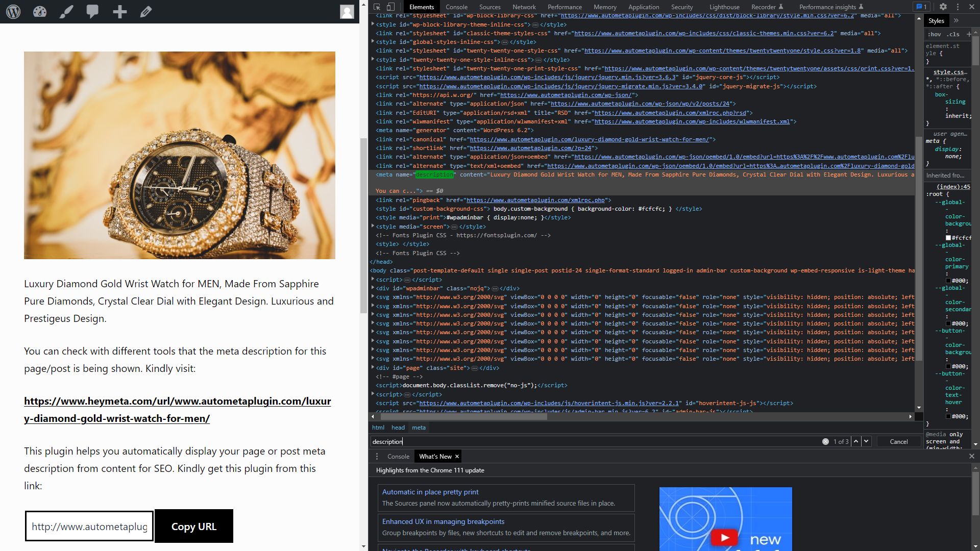Click the Copy URL button
Screen dimensions: 980x551
click(194, 526)
